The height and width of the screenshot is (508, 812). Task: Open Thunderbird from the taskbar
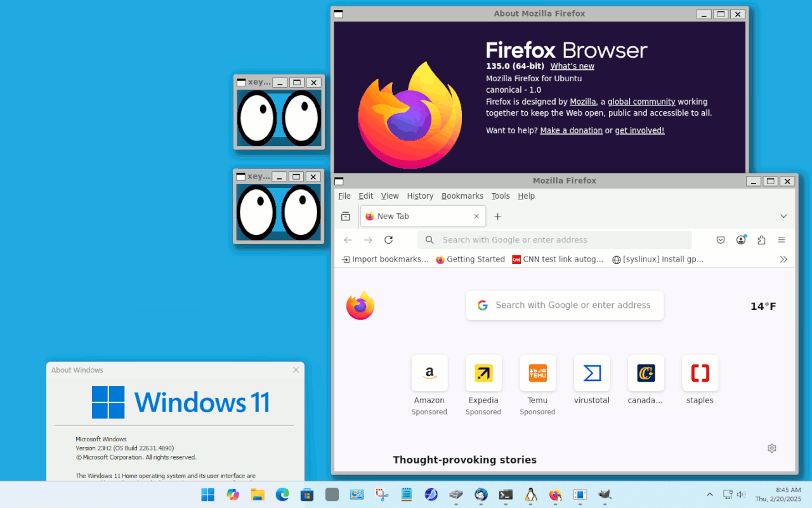(481, 494)
